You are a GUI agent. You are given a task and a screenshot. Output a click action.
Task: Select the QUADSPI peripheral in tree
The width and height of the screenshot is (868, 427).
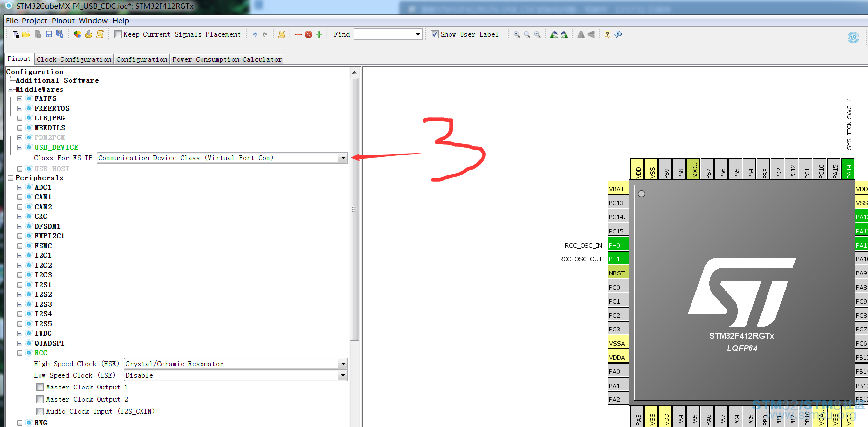coord(49,343)
